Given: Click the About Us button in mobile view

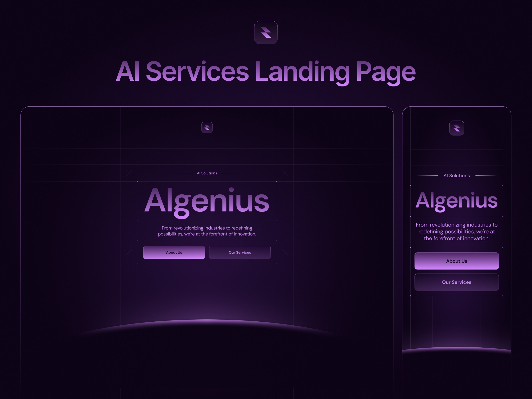Looking at the screenshot, I should coord(456,261).
